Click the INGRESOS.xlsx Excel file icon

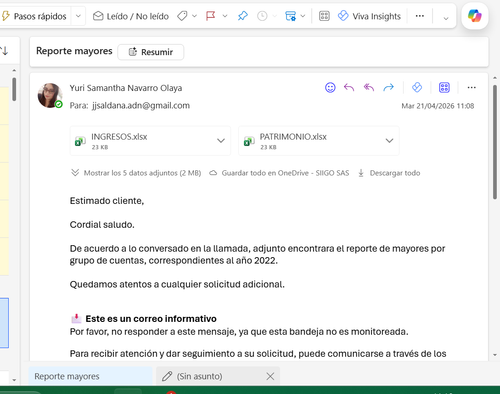(x=80, y=141)
